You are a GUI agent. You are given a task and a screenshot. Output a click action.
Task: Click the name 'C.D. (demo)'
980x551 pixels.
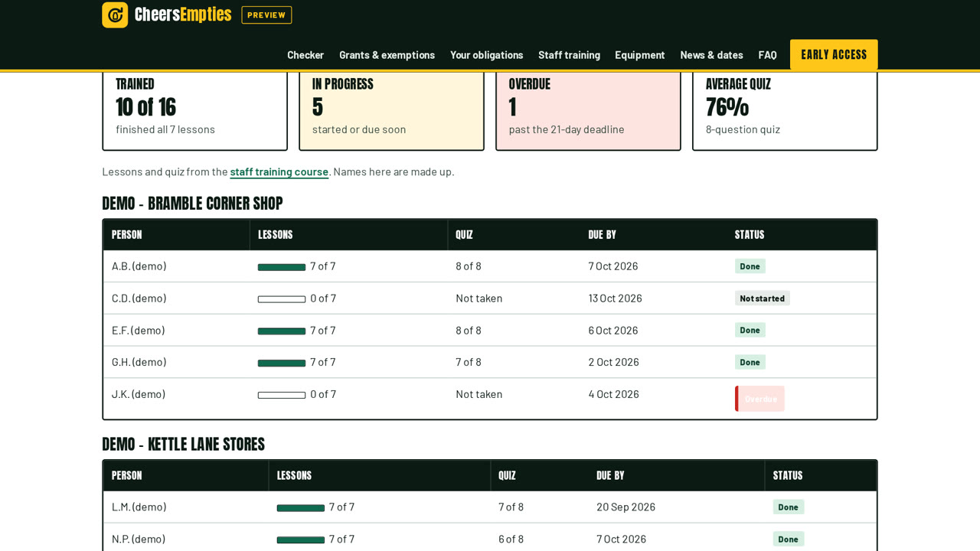139,298
